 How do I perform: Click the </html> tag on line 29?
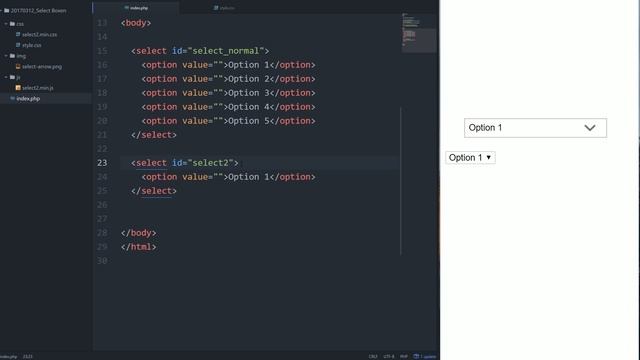point(138,247)
